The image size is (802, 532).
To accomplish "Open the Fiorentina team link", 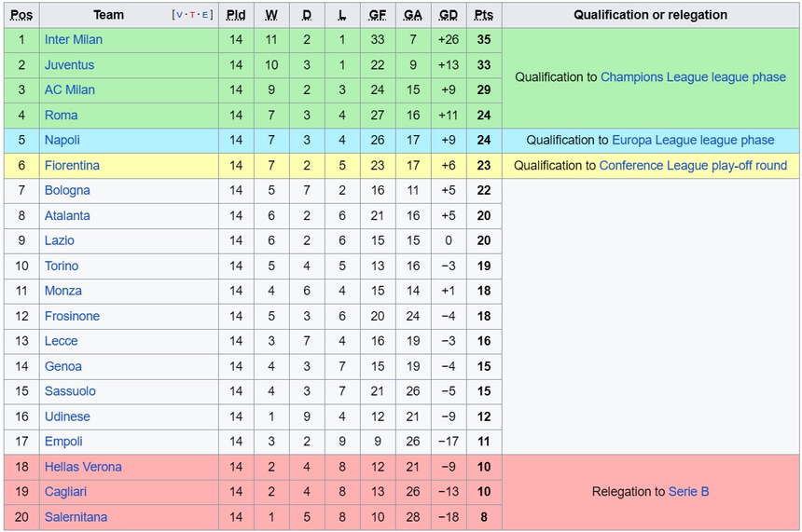I will (72, 166).
